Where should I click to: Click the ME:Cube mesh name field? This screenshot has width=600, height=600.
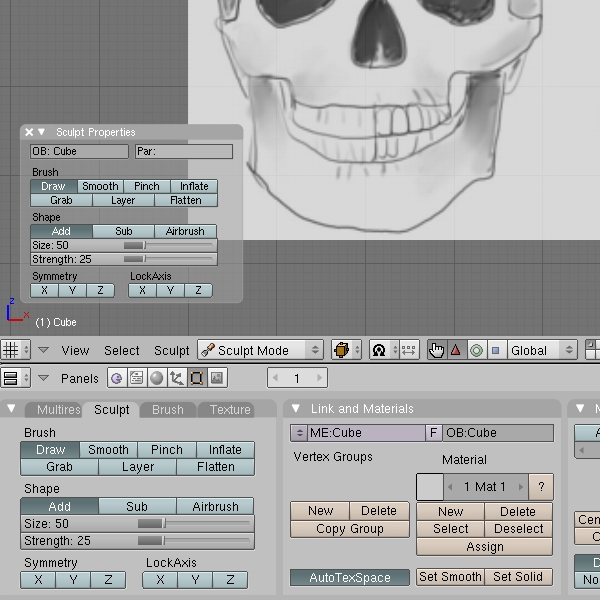(366, 433)
